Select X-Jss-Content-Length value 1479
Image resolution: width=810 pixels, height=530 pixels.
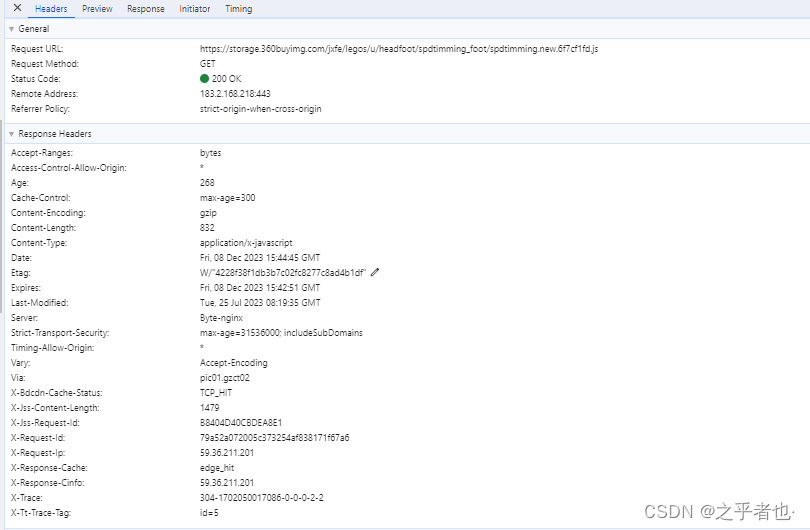[x=209, y=408]
